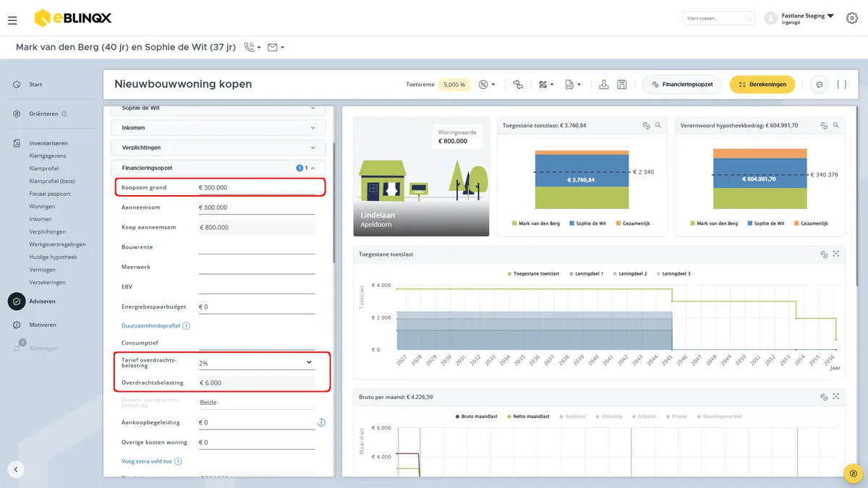Open Fiscaal paspoort page
This screenshot has width=868, height=488.
point(50,194)
